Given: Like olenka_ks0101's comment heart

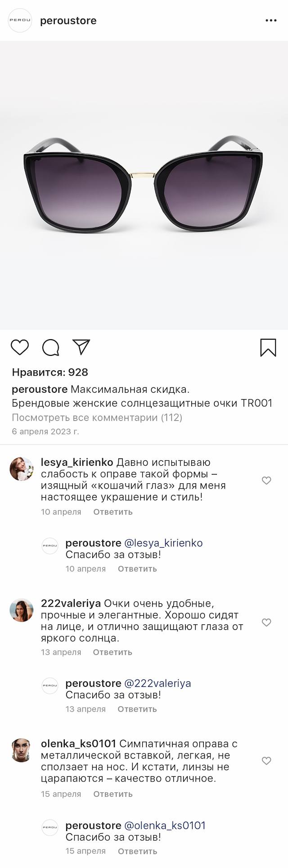Looking at the screenshot, I should (266, 761).
